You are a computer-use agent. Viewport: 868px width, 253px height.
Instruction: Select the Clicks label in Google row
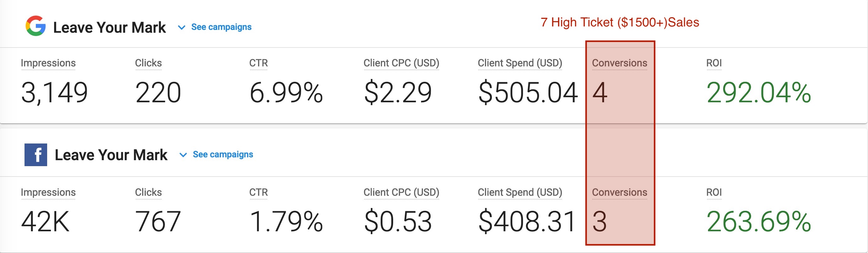pos(148,63)
